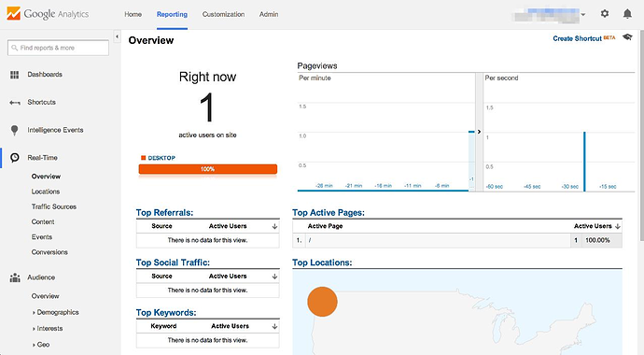This screenshot has height=355, width=644.
Task: Click the Intelligence Events lightbulb icon
Action: [14, 130]
